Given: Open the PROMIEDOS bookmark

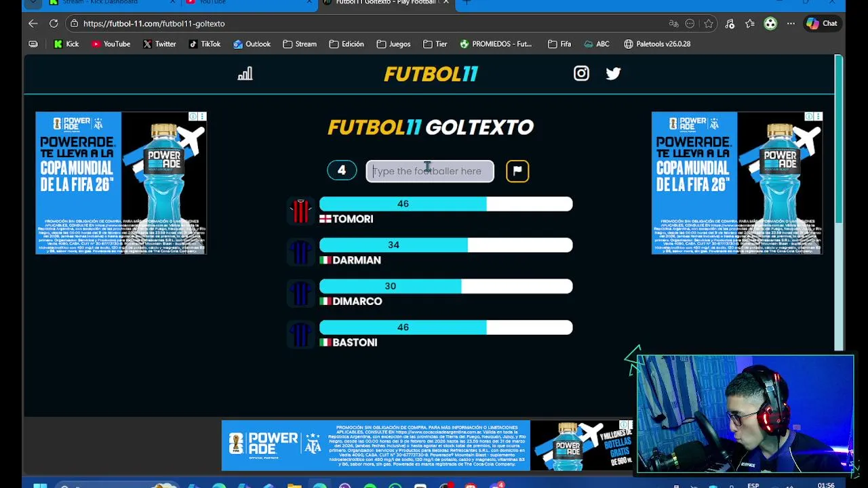Looking at the screenshot, I should 495,44.
